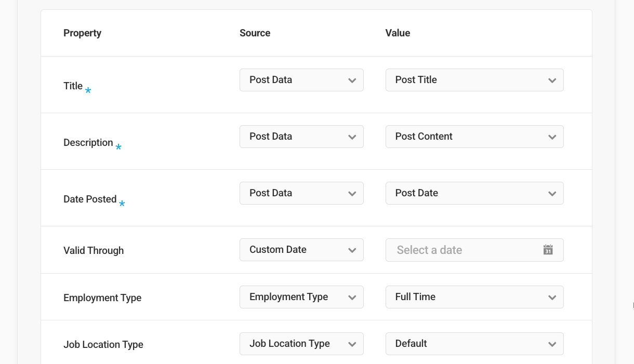Viewport: 634px width, 364px height.
Task: Click the chevron on the Post Date dropdown
Action: (x=552, y=193)
